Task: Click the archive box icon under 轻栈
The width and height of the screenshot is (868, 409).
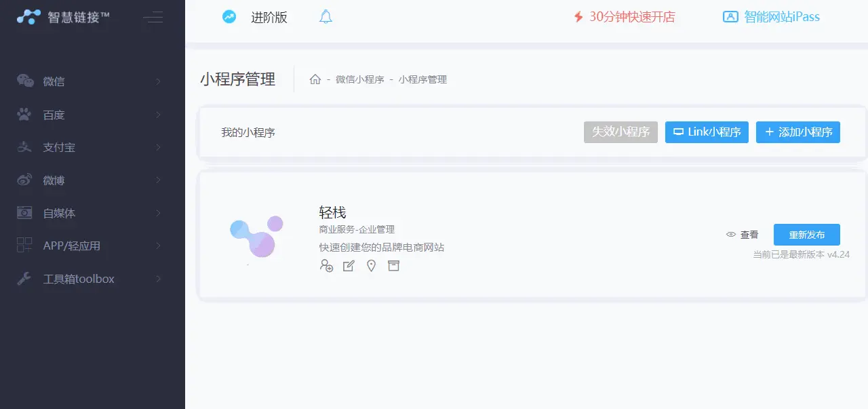Action: click(393, 266)
